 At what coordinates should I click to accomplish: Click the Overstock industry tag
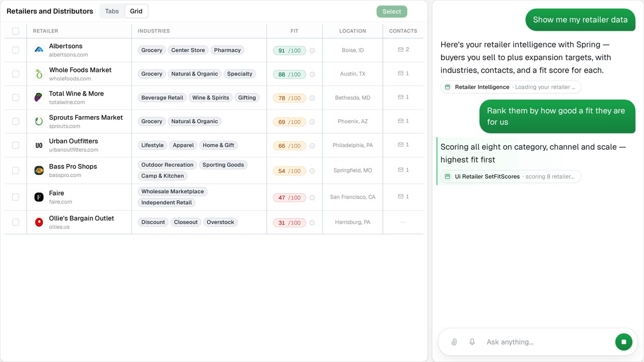220,222
